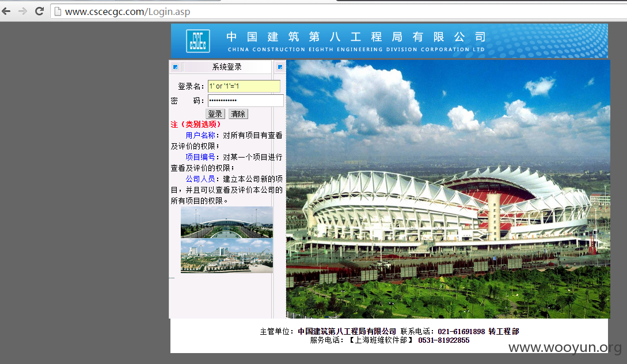Click the 中国建筑第八工程局有限公司 banner title
This screenshot has width=627, height=364.
click(x=356, y=37)
